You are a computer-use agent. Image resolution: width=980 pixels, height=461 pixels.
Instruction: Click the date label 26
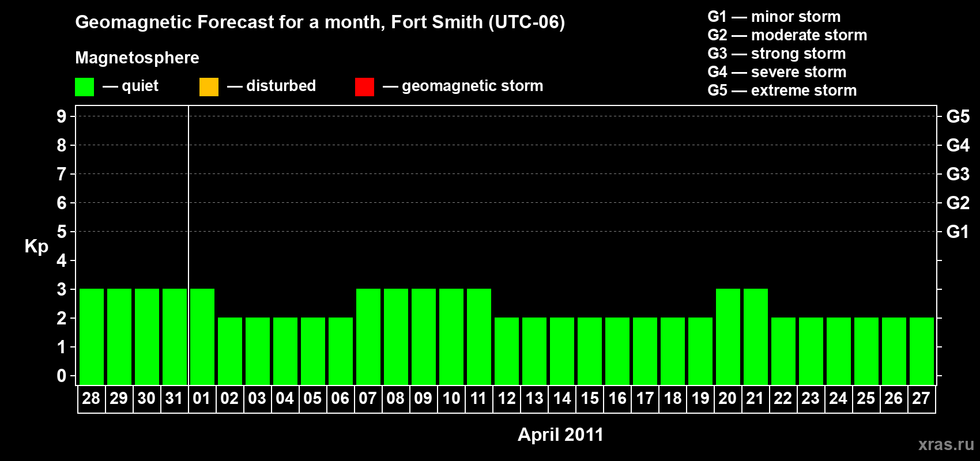click(894, 399)
